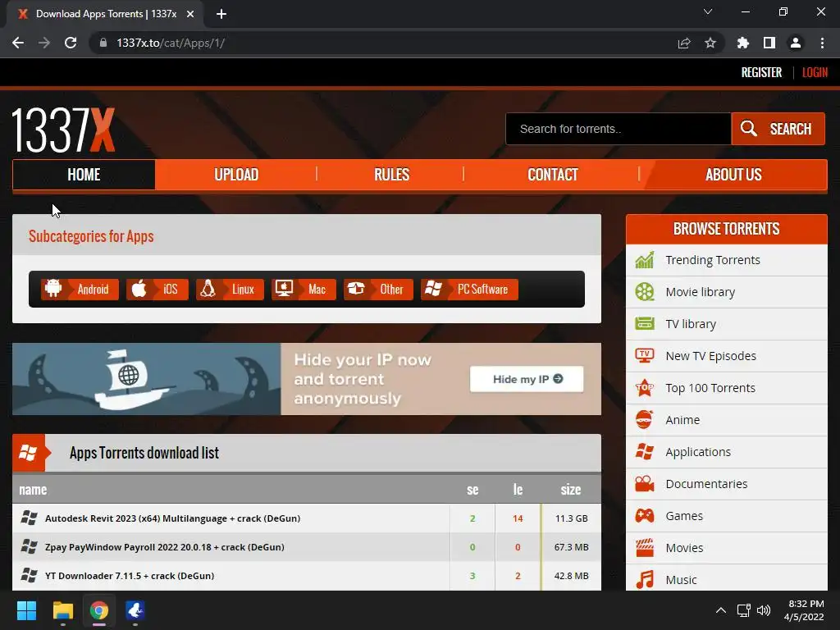Click the 1337X site logo

63,130
